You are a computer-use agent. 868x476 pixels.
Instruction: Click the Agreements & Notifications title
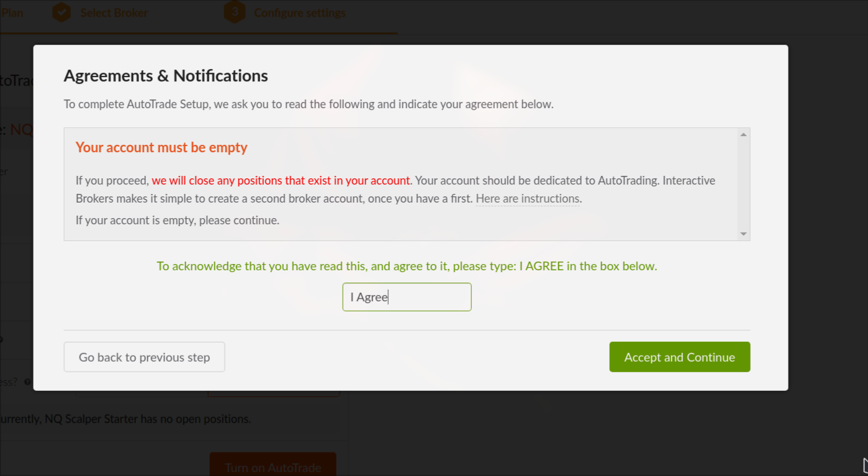pos(166,76)
